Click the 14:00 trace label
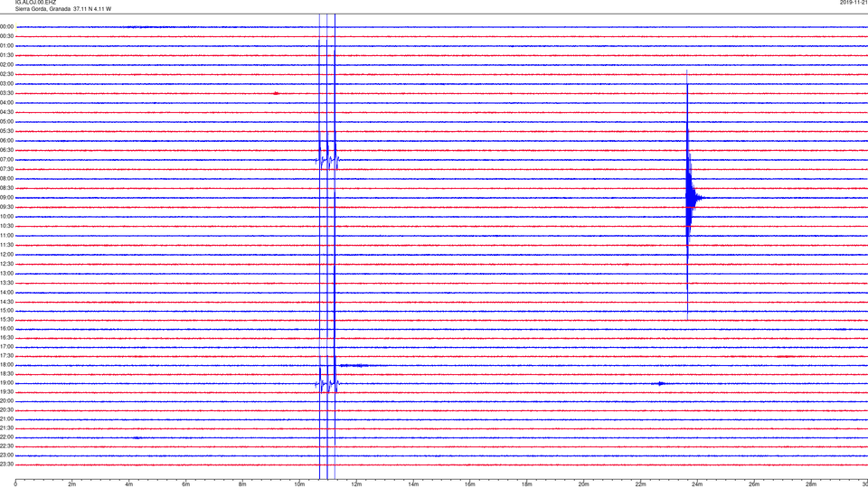The width and height of the screenshot is (868, 488). point(7,292)
